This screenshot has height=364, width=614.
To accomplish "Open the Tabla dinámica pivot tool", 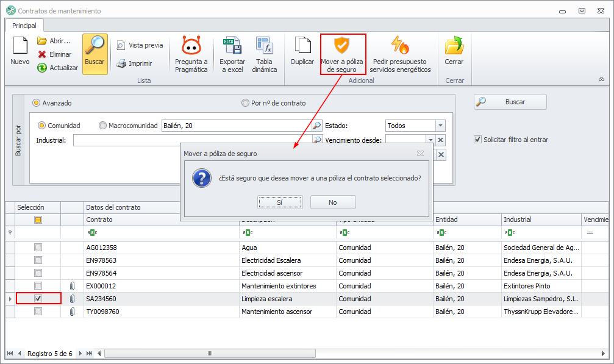I will coord(264,55).
